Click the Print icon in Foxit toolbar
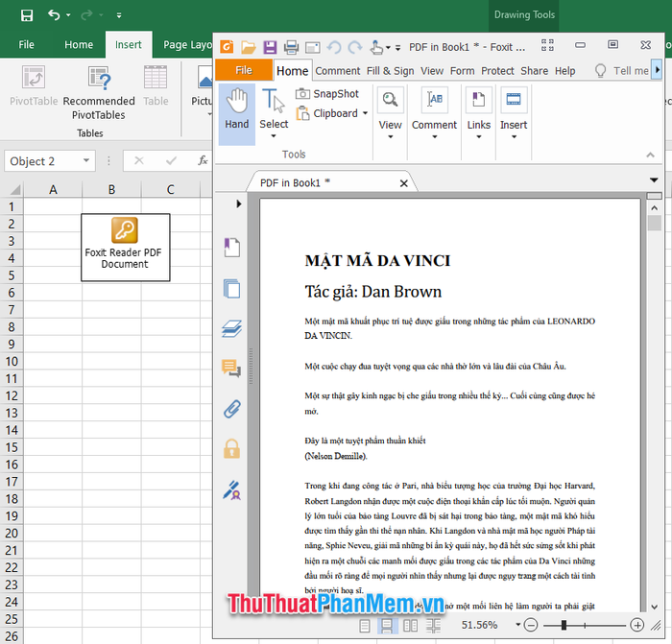Viewport: 672px width, 644px height. coord(292,46)
